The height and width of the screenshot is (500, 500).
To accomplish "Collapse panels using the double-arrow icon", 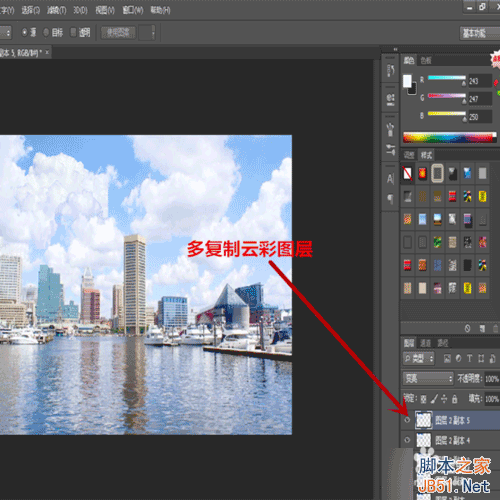I will point(395,49).
